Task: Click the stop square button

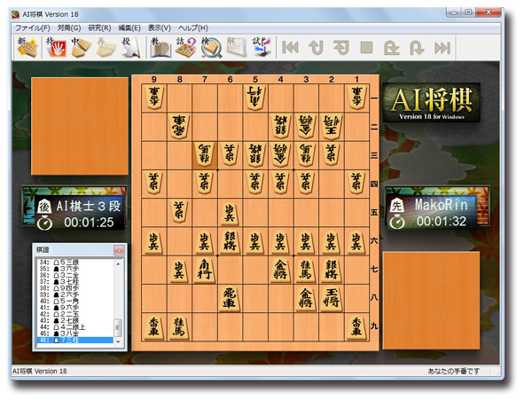Action: [x=366, y=48]
